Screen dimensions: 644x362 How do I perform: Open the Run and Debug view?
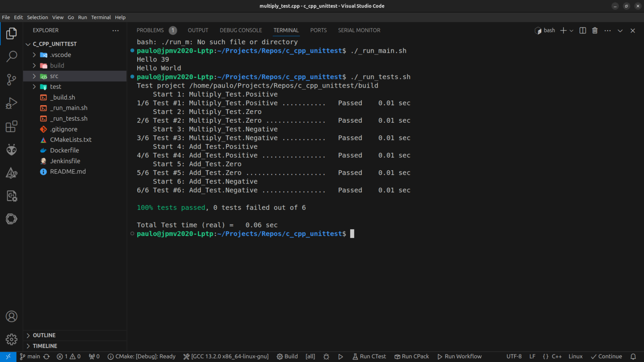click(x=11, y=103)
